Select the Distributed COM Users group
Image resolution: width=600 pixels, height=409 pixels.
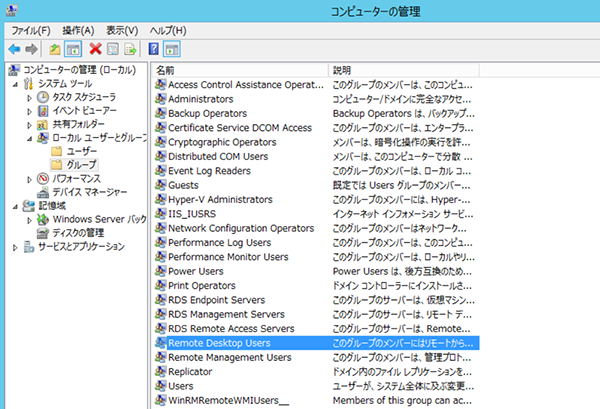pyautogui.click(x=218, y=156)
